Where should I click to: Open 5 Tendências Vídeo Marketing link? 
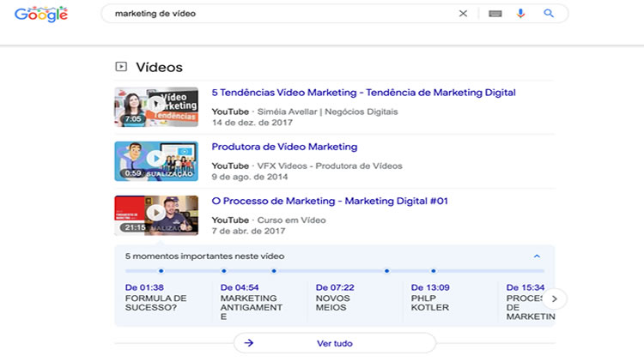click(363, 93)
